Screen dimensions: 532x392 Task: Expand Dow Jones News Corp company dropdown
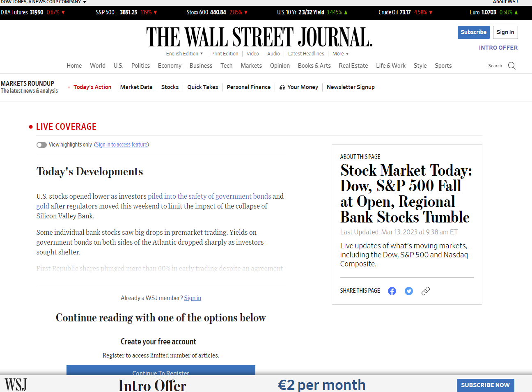click(44, 2)
